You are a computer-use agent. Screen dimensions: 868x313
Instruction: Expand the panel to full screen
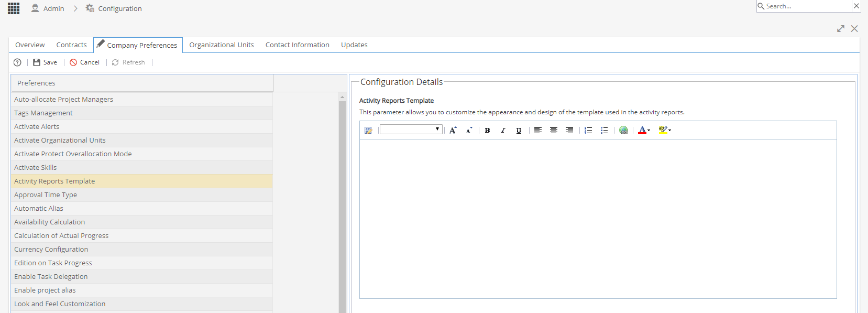point(841,29)
